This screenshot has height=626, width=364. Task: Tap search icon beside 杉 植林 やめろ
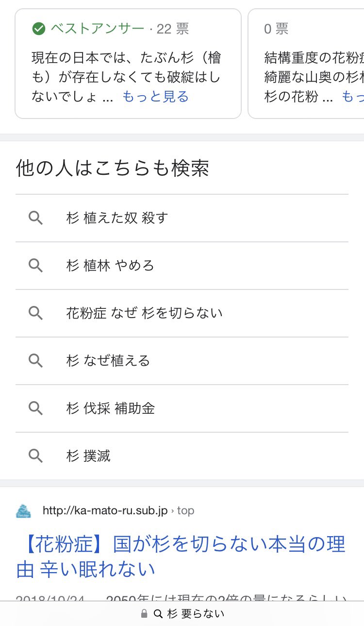(35, 266)
